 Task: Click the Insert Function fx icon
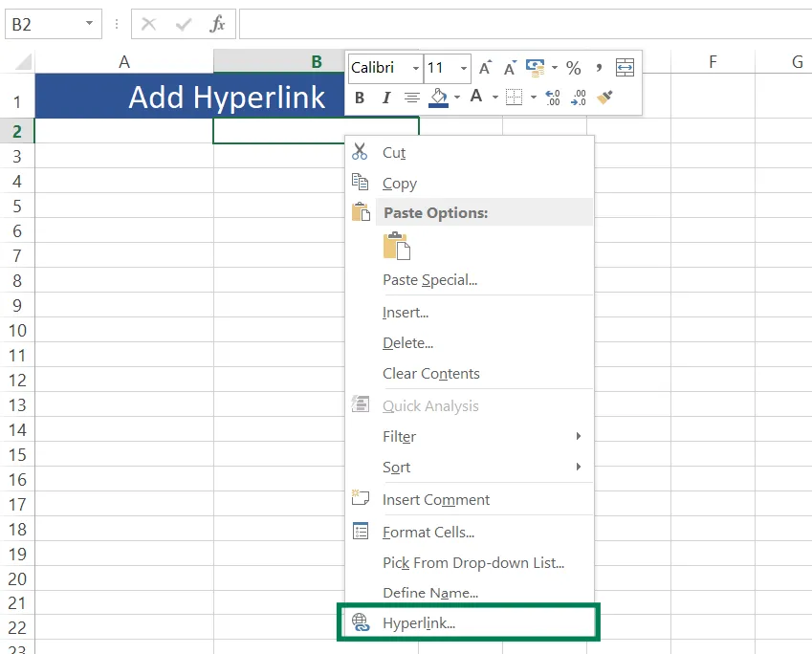(x=217, y=24)
